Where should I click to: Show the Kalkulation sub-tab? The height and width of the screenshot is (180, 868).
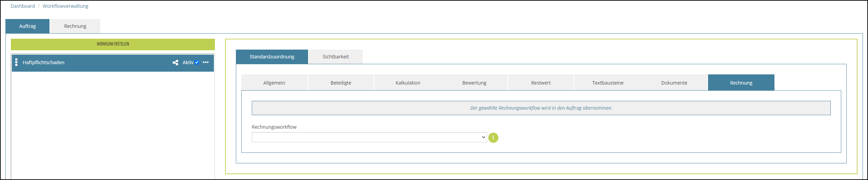[408, 83]
